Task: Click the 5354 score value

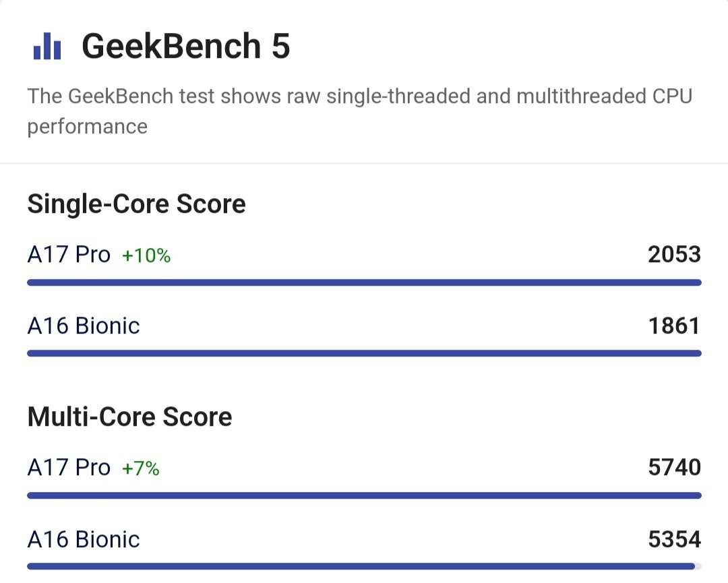Action: coord(674,539)
